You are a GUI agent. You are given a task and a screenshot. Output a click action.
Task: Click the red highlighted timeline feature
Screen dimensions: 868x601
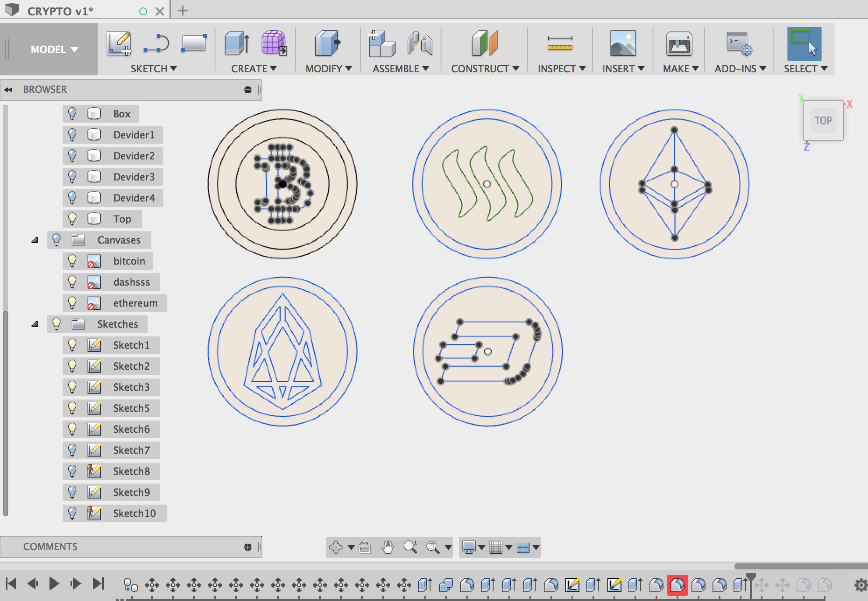(x=677, y=585)
